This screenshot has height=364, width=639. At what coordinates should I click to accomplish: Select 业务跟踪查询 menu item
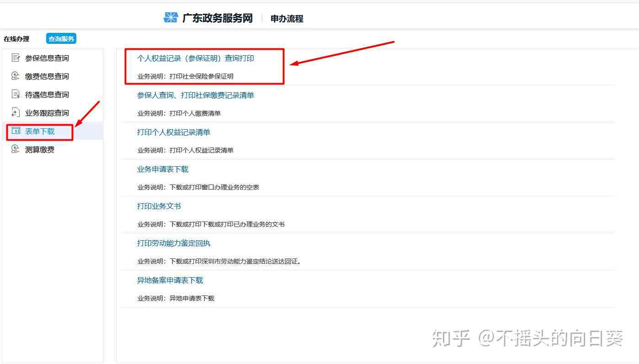point(47,113)
